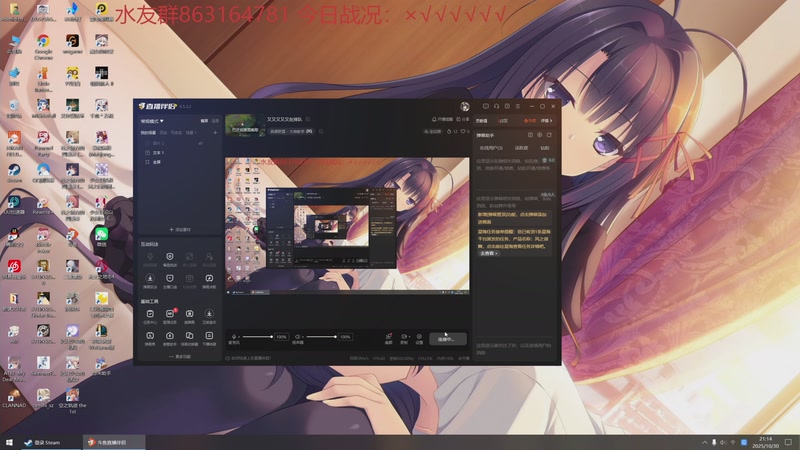Image resolution: width=800 pixels, height=450 pixels.
Task: Open the taskbar clock showing 21:14
Action: click(x=766, y=442)
